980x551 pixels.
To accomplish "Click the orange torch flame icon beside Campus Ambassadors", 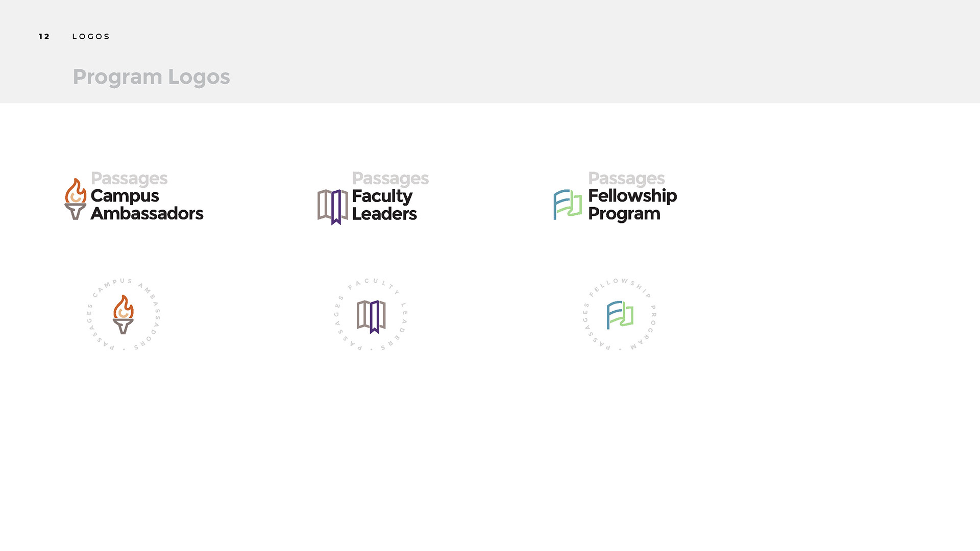I will click(x=76, y=191).
